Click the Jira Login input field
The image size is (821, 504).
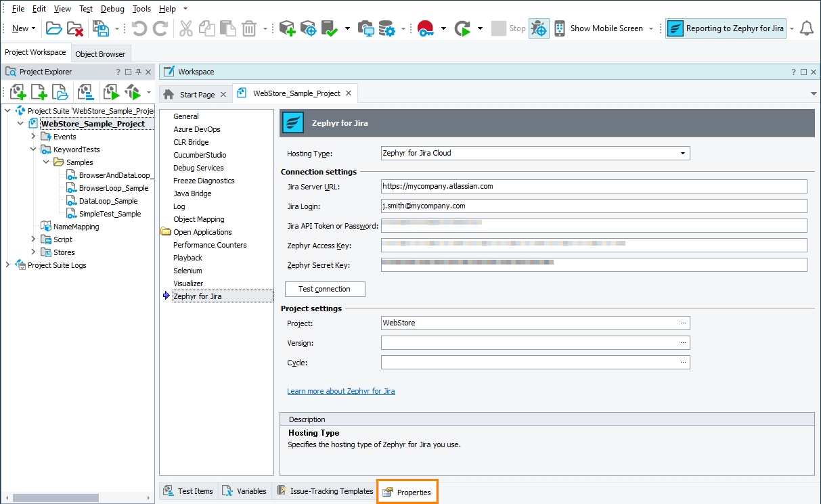click(x=594, y=206)
